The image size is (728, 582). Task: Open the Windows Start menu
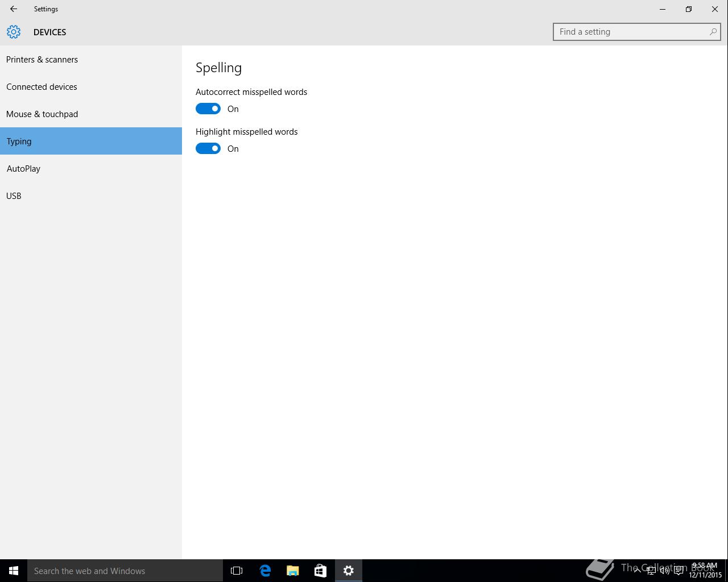point(14,571)
